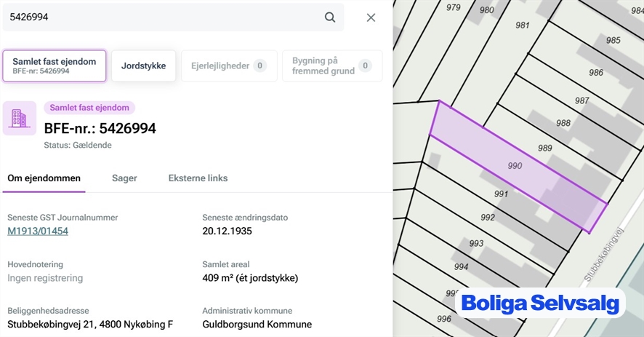This screenshot has width=644, height=337.
Task: Click parcel 991 on the map
Action: click(501, 194)
